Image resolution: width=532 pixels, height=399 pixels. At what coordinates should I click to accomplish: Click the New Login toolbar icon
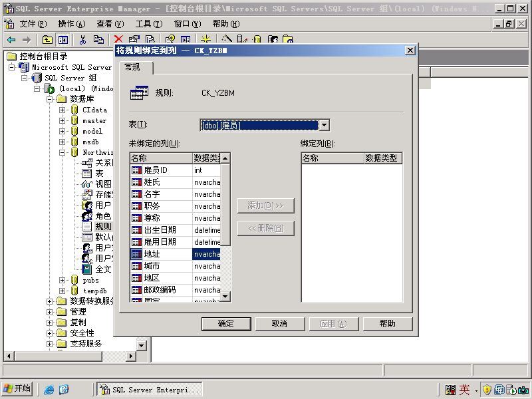tap(273, 39)
